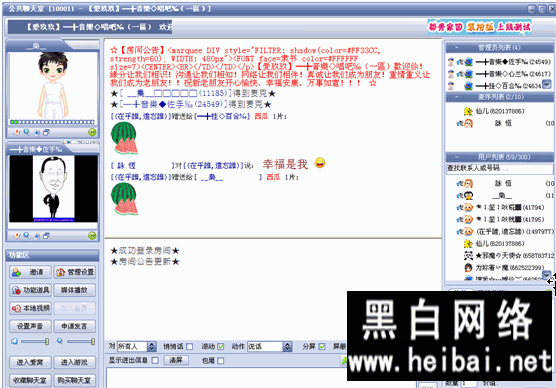The image size is (556, 388).
Task: Click the 申请发言 request-to-speak button
Action: point(75,326)
